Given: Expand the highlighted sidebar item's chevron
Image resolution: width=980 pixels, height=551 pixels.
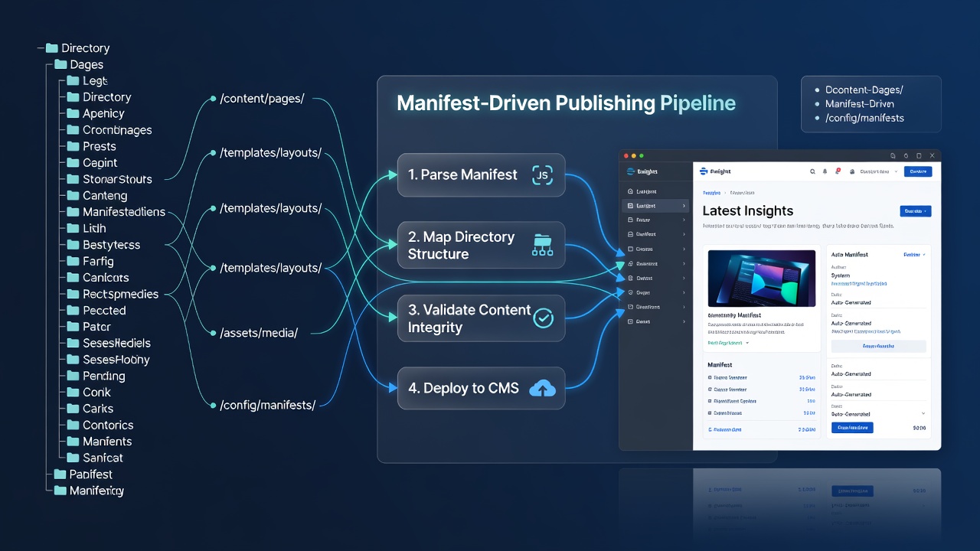Looking at the screenshot, I should [684, 206].
